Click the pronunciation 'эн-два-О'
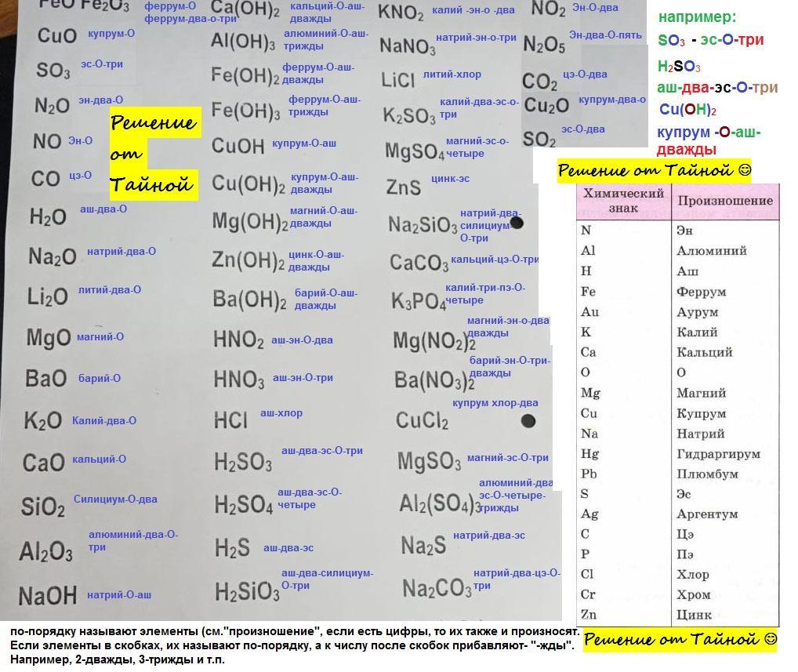The width and height of the screenshot is (798, 672). pos(101,100)
